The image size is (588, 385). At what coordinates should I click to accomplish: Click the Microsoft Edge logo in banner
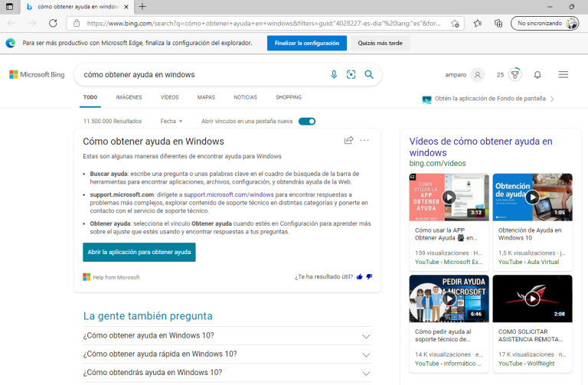pos(11,43)
